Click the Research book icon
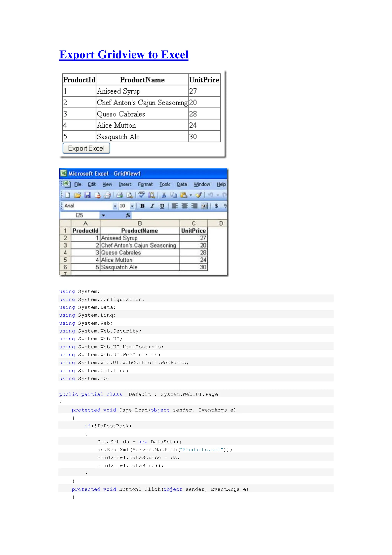Viewport: 392px width, 555px height. coord(152,195)
